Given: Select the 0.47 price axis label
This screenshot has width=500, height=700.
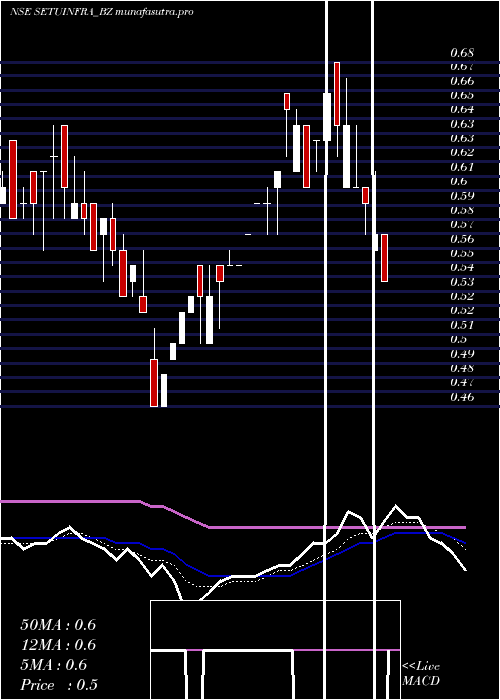Looking at the screenshot, I should pos(462,383).
